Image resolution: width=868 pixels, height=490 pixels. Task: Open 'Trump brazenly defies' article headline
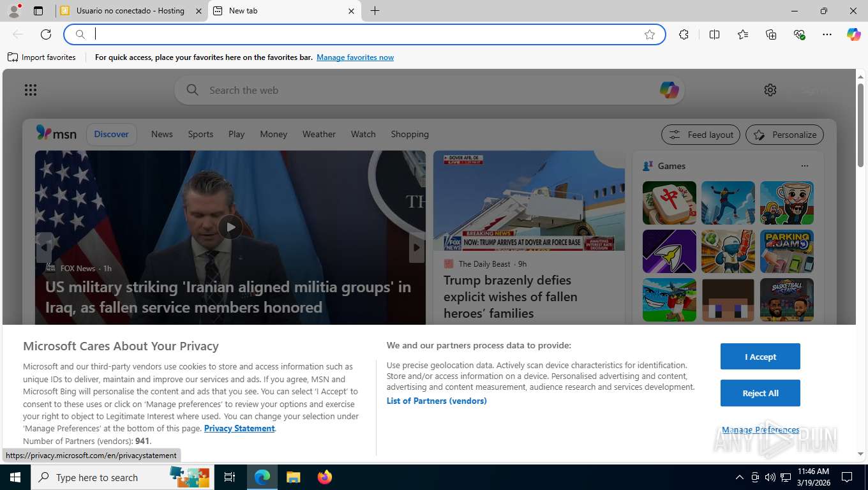click(x=511, y=297)
